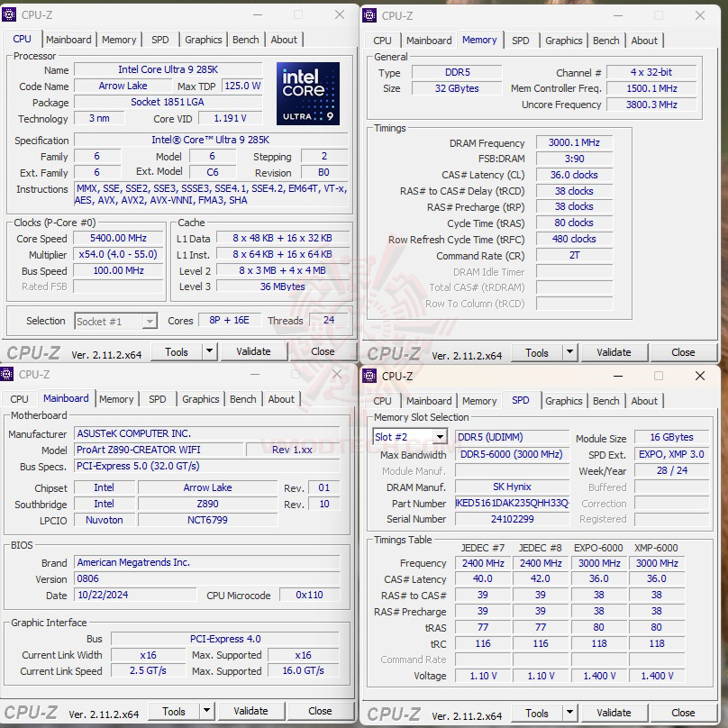Expand the Slot #2 memory slot dropdown
Viewport: 728px width, 728px height.
click(440, 437)
